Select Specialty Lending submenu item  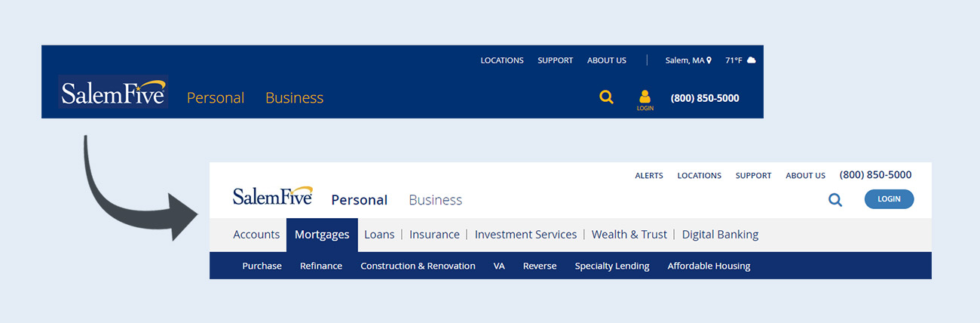point(612,266)
